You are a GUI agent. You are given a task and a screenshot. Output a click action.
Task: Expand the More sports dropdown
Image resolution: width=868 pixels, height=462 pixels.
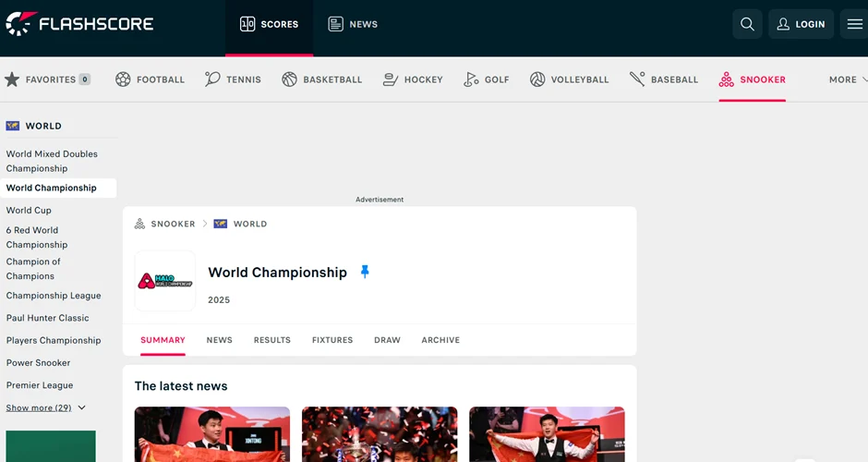click(848, 79)
